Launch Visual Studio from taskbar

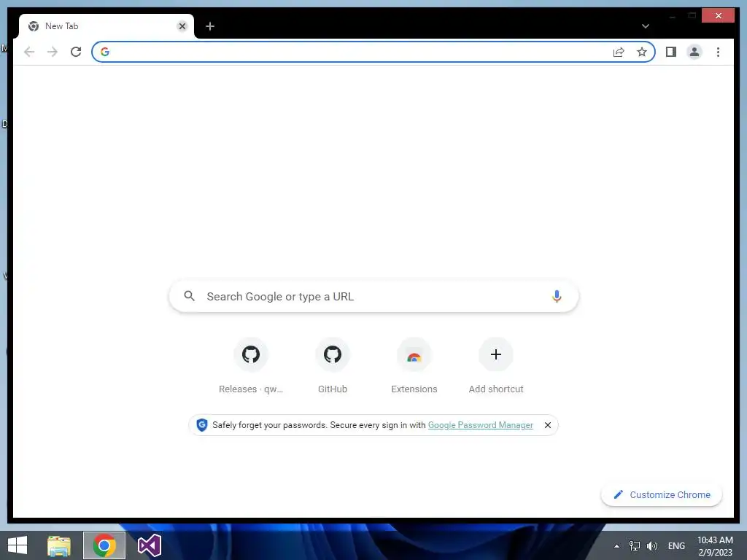pos(150,545)
